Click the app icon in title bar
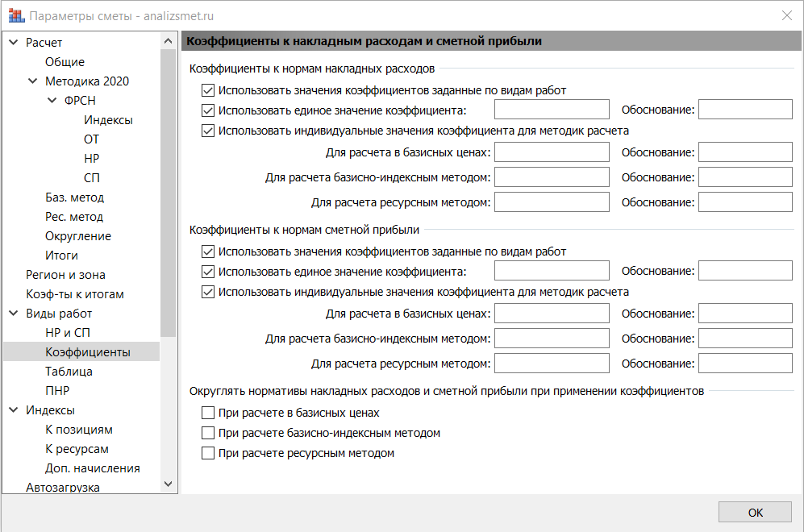 click(16, 16)
